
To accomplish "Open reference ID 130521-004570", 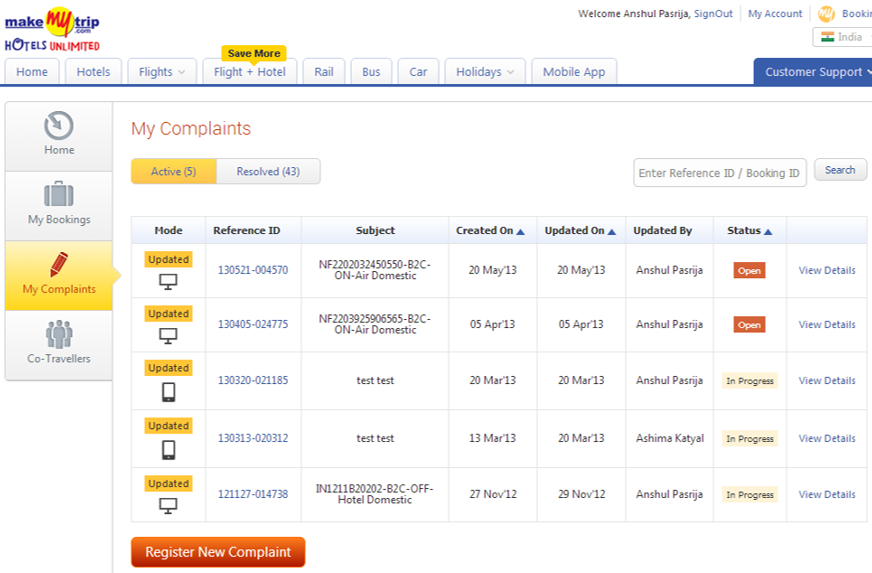I will pos(253,270).
